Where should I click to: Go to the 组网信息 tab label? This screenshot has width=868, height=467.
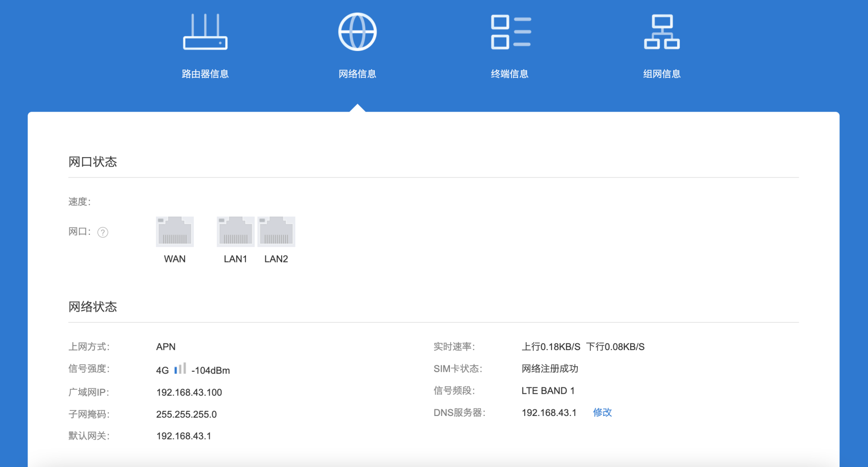coord(662,74)
